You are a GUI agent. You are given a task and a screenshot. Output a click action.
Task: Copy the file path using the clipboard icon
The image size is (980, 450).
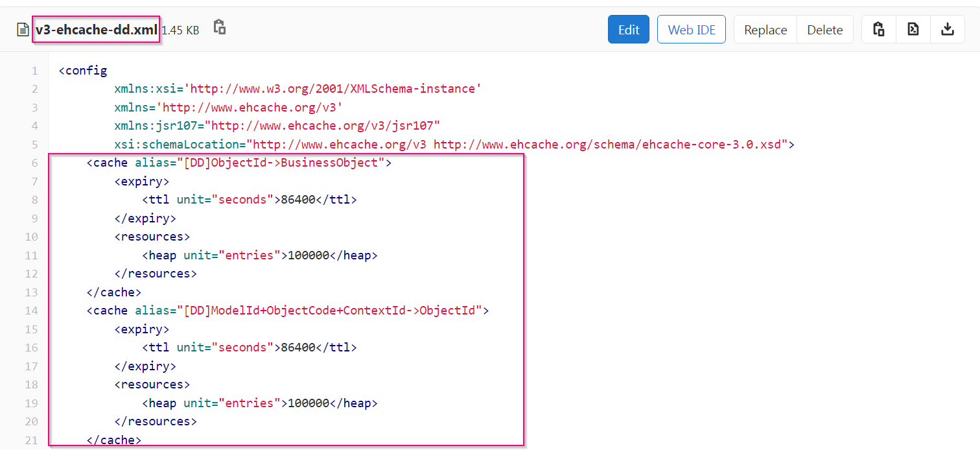220,28
